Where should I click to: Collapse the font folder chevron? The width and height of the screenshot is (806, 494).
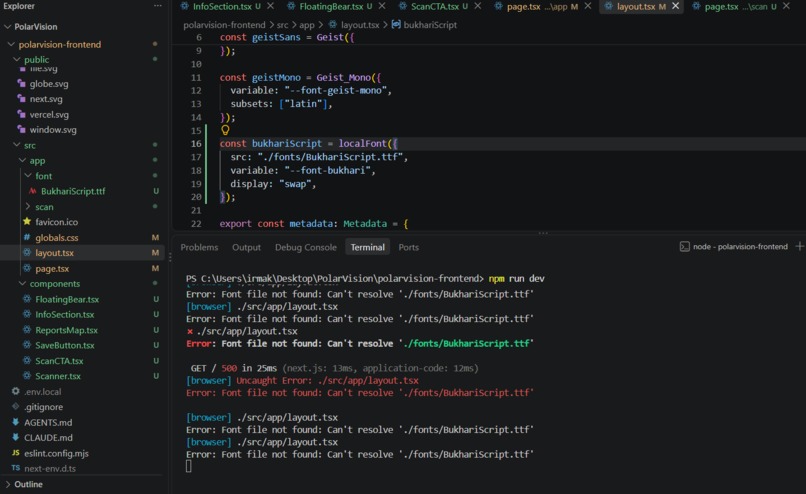[28, 176]
